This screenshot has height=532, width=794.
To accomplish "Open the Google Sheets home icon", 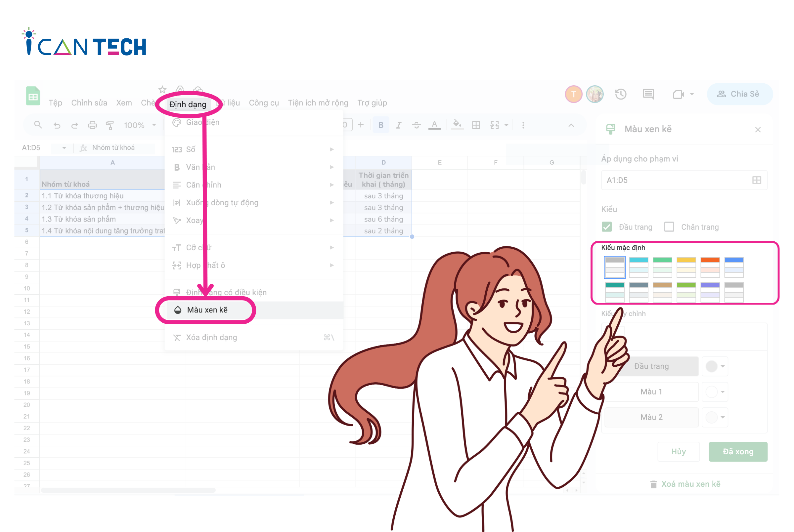I will pyautogui.click(x=33, y=96).
